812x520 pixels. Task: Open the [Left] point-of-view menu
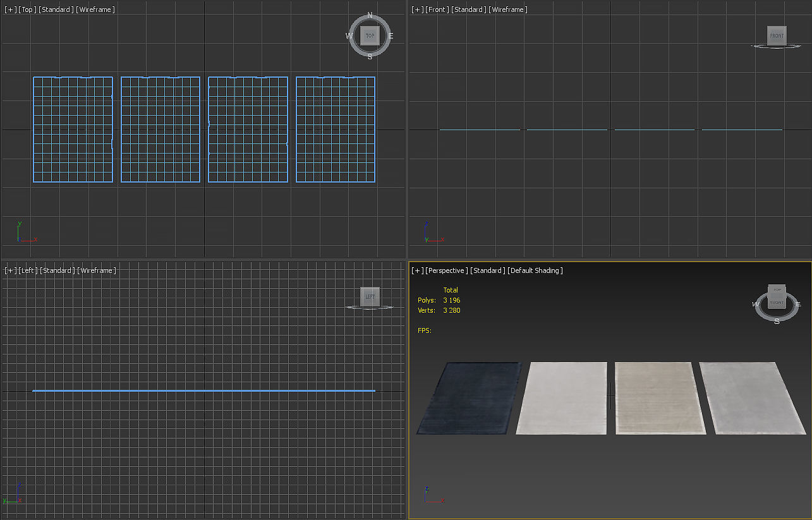pyautogui.click(x=27, y=270)
